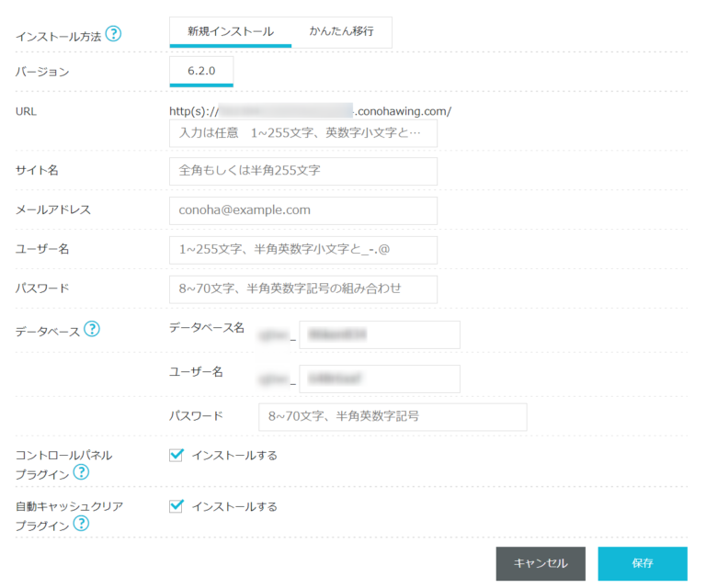Uncheck 自動キャッシュクリアプラグイン install checkbox

coord(177,506)
